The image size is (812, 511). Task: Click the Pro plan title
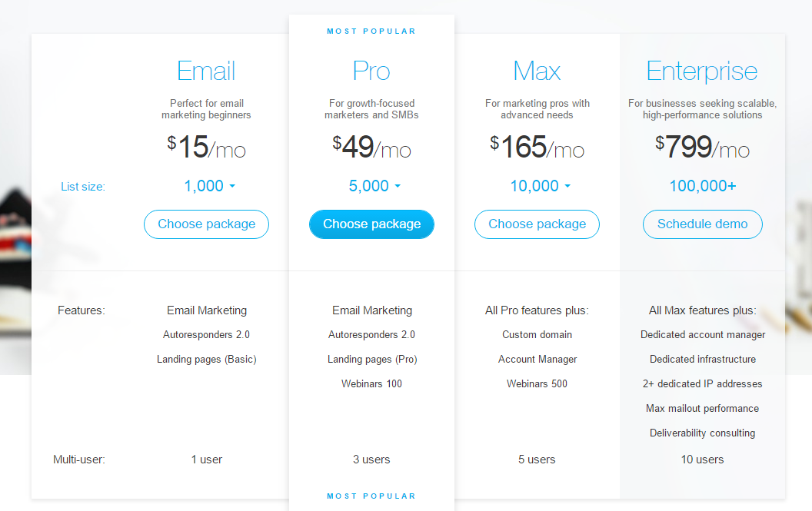[x=371, y=71]
